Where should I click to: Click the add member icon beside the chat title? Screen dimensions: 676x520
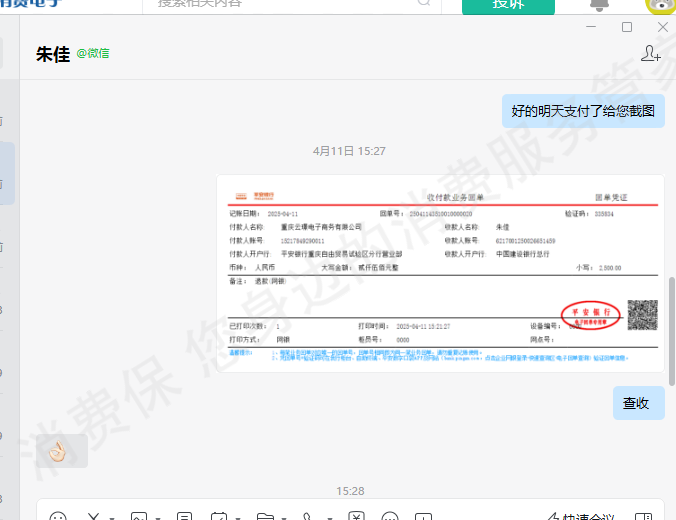tap(650, 54)
